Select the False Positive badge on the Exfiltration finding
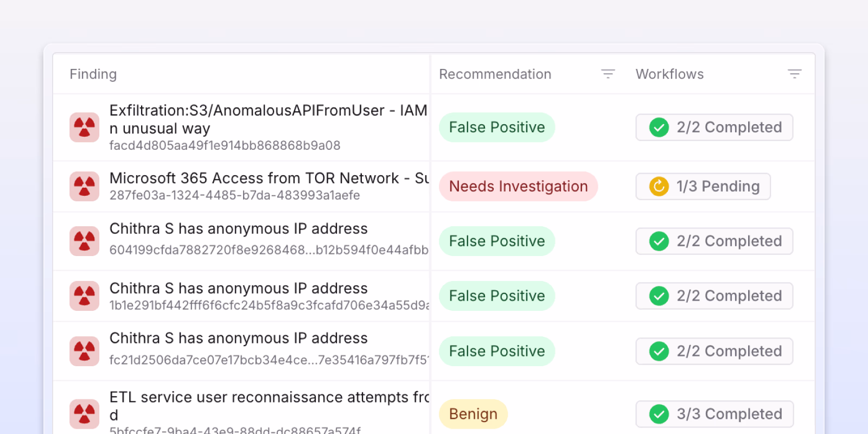Screen dimensions: 868x434 point(496,127)
